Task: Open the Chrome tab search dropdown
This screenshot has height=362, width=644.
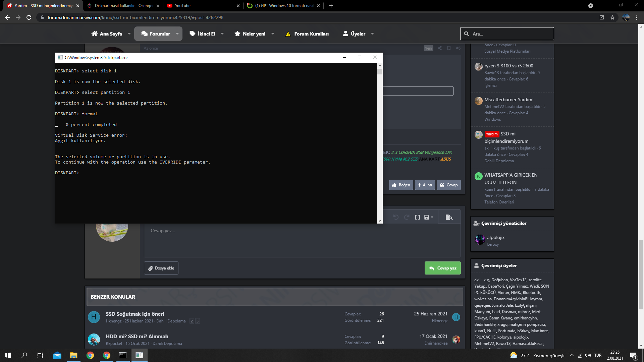Action: pyautogui.click(x=591, y=6)
